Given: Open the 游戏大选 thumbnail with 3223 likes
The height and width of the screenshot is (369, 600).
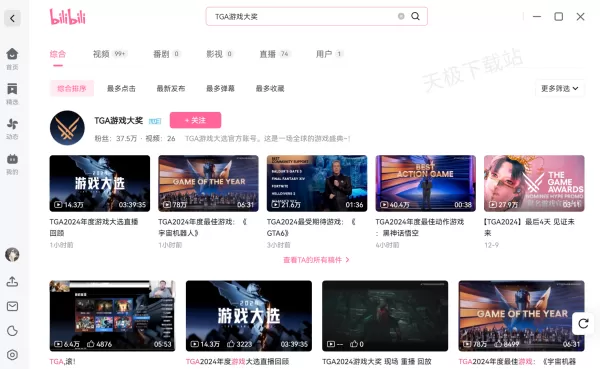Looking at the screenshot, I should click(x=249, y=316).
